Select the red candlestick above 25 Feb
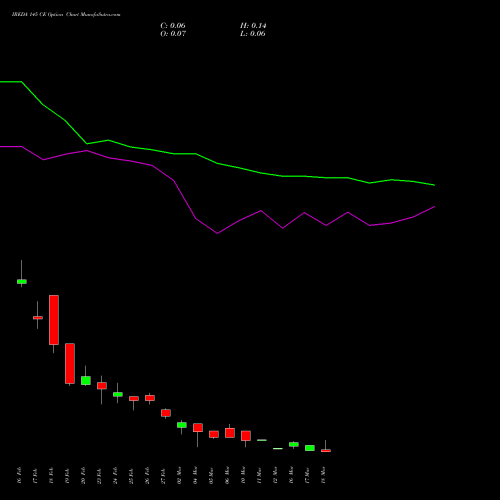 click(x=134, y=398)
